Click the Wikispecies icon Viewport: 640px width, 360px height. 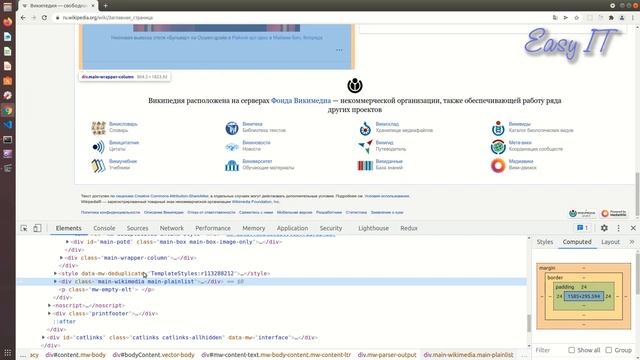pyautogui.click(x=498, y=128)
